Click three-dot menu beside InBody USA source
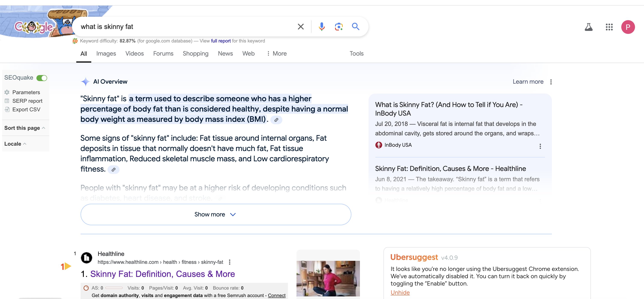This screenshot has width=644, height=299. tap(540, 146)
